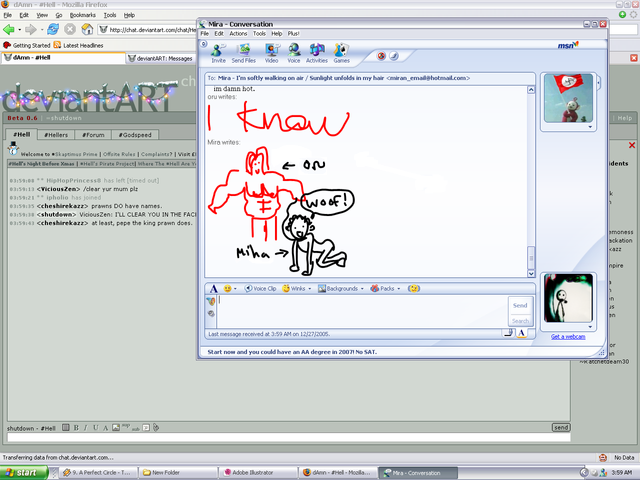Switch to the #Forum chat tab

[93, 135]
